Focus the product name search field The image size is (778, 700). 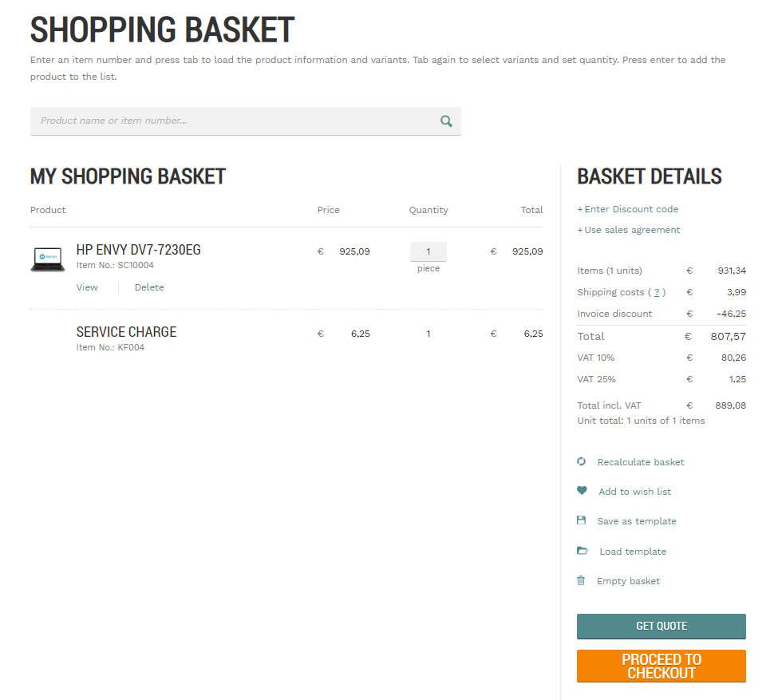tap(246, 121)
